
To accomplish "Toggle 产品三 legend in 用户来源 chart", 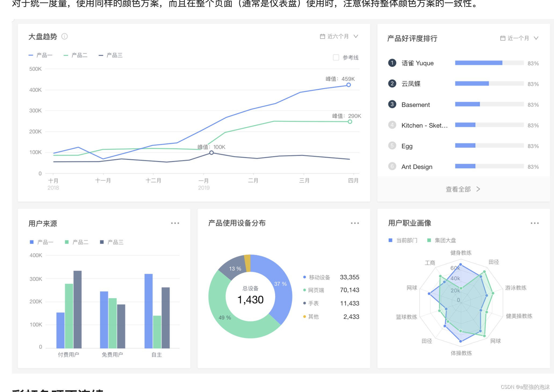I will pyautogui.click(x=112, y=242).
